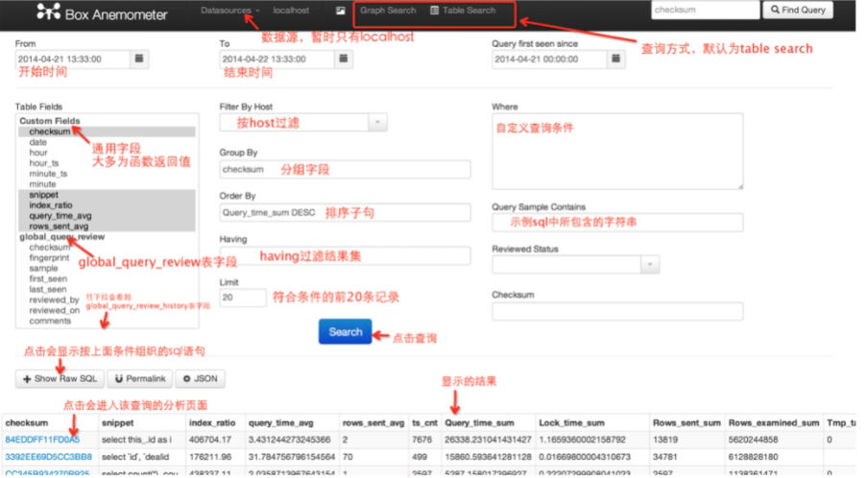The width and height of the screenshot is (868, 478).
Task: Open checksum link 3392EE69D5CC3BB8
Action: (x=49, y=457)
